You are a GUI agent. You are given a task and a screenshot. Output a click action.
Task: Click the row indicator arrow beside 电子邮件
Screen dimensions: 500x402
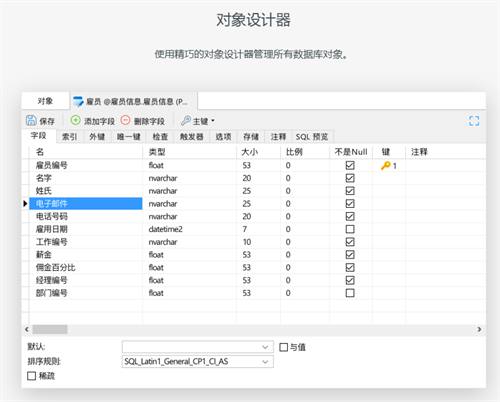(x=25, y=203)
